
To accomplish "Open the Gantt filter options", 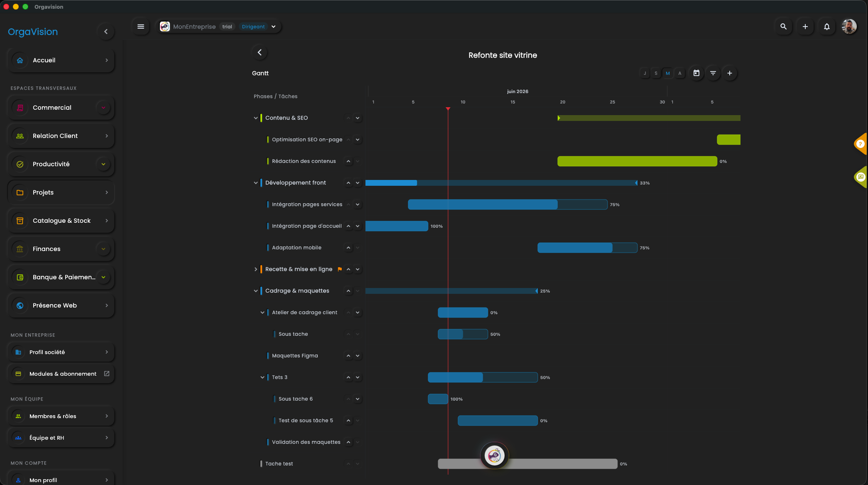I will point(713,73).
